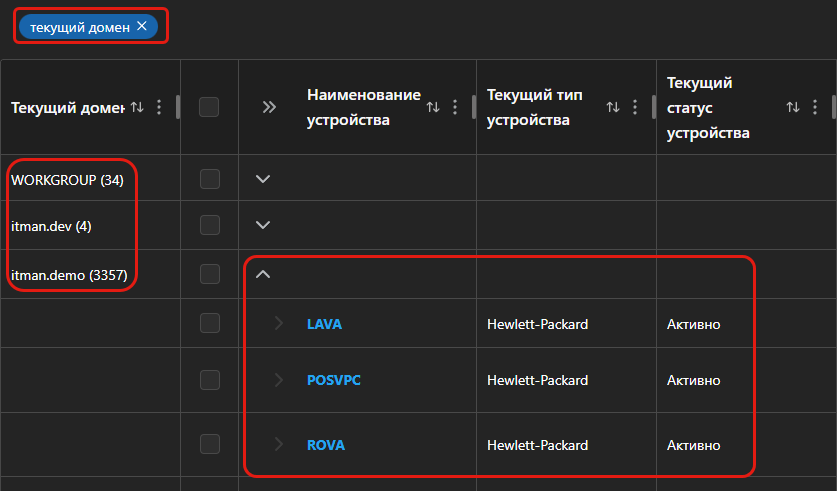Open «Текущий тип устройства» column menu
This screenshot has width=837, height=491.
point(635,107)
